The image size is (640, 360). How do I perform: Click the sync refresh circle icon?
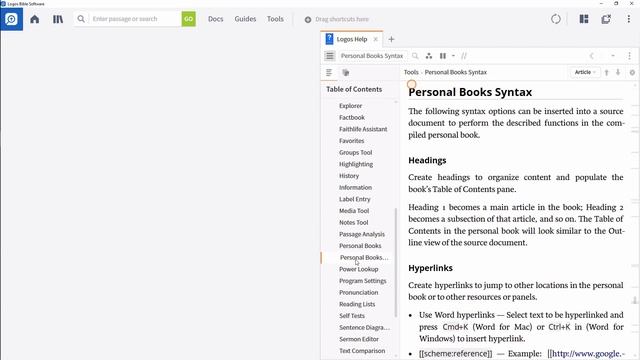coord(556,19)
